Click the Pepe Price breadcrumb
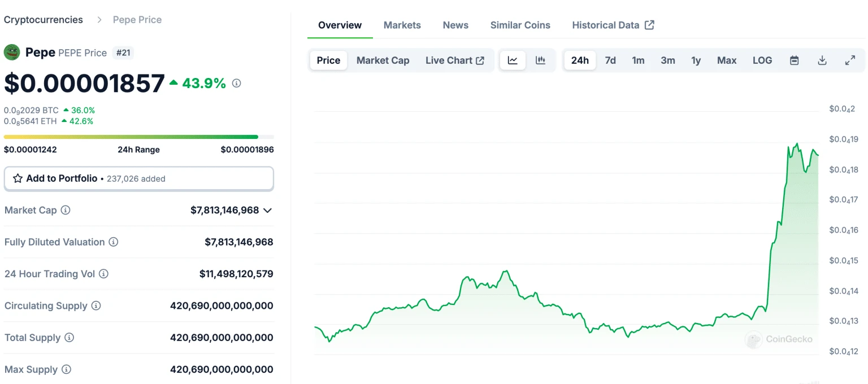Screen dimensions: 868x384 click(x=137, y=20)
